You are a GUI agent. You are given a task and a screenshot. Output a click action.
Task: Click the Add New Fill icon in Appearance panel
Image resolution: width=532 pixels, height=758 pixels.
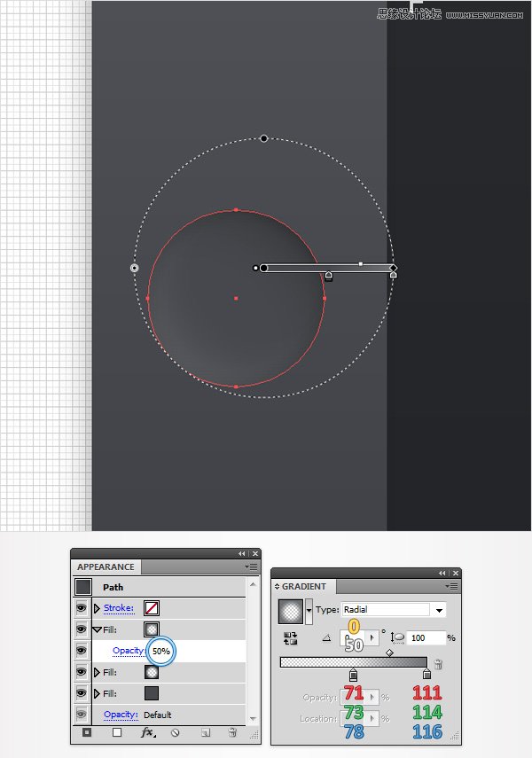click(x=117, y=732)
